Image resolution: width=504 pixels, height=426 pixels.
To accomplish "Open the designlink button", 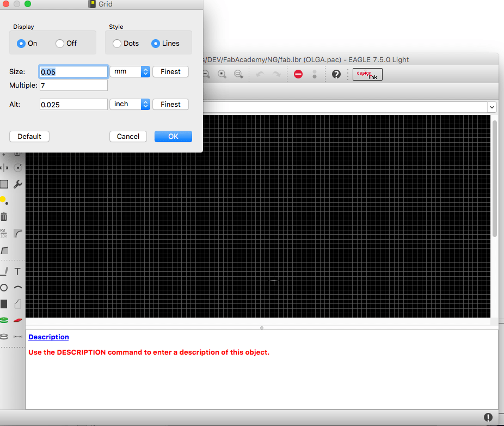I will pos(367,74).
